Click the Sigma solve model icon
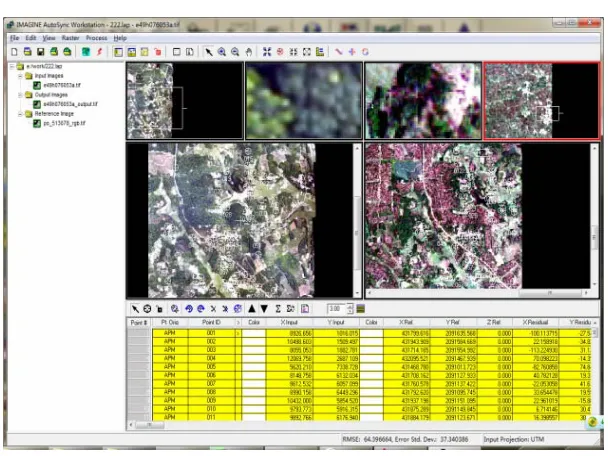Image resolution: width=608 pixels, height=456 pixels. click(278, 309)
